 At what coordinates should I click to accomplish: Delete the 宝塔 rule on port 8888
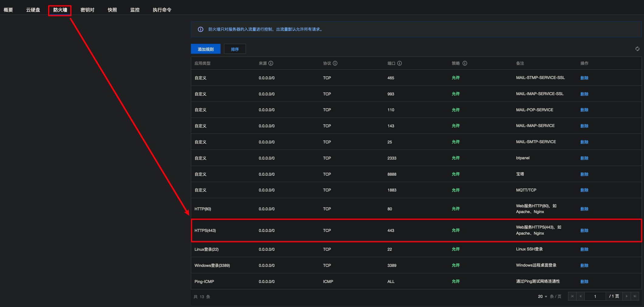click(x=584, y=174)
